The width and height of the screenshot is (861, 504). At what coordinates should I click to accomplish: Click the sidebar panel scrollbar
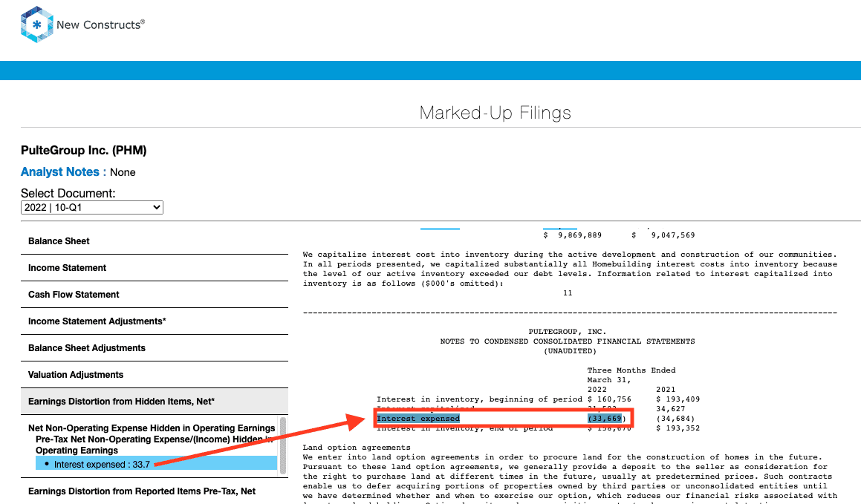click(283, 445)
